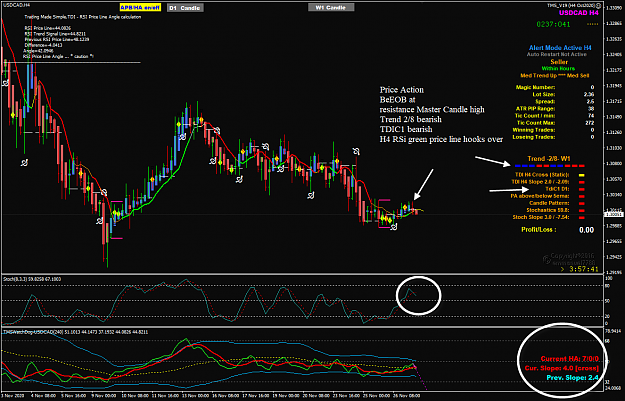The width and height of the screenshot is (625, 401).
Task: Click the PA above/below 5ema label
Action: tap(540, 196)
